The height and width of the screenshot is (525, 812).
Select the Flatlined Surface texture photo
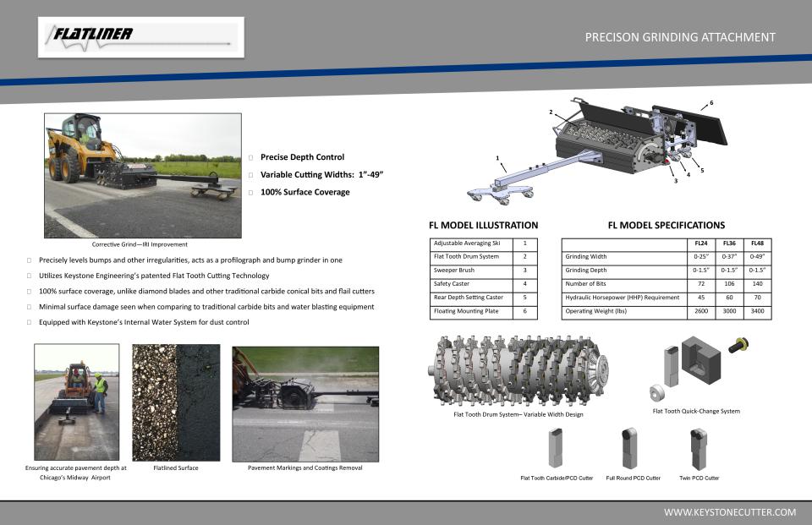coord(176,402)
